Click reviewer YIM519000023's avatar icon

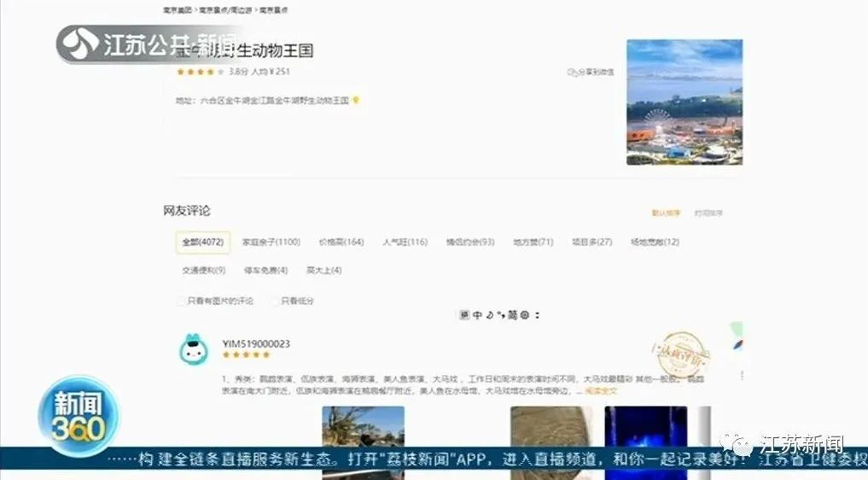(193, 350)
